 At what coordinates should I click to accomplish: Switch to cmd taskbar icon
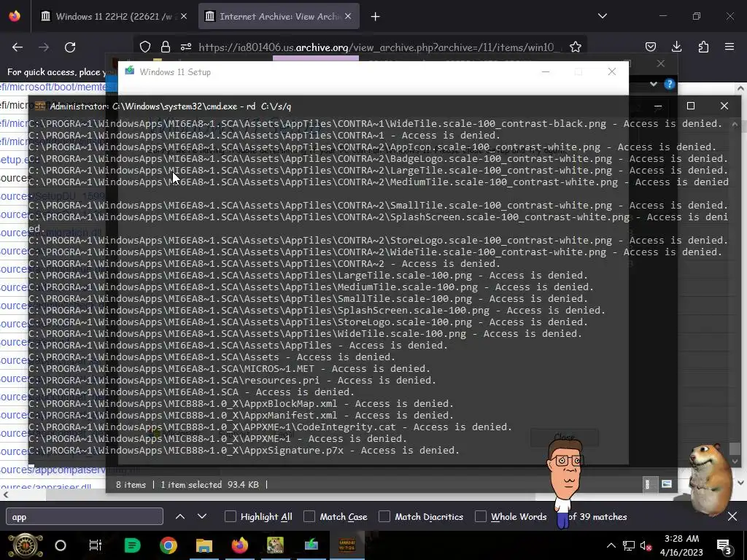click(347, 545)
